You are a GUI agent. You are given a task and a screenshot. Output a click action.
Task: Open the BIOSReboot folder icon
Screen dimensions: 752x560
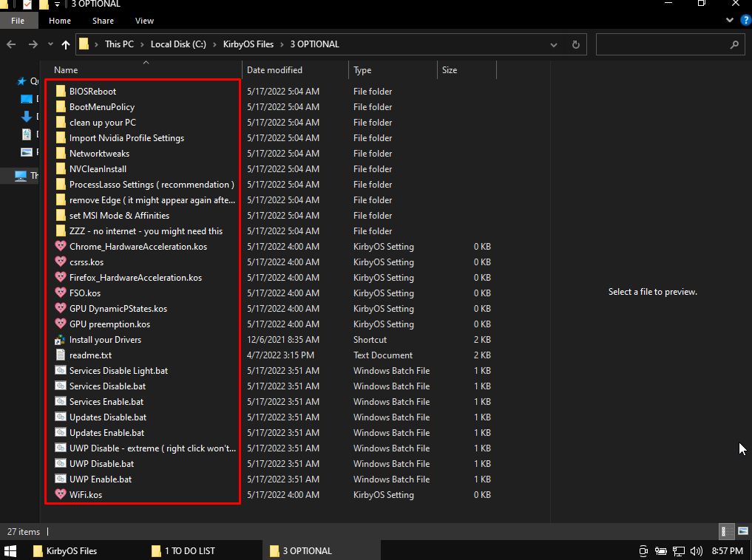(61, 91)
